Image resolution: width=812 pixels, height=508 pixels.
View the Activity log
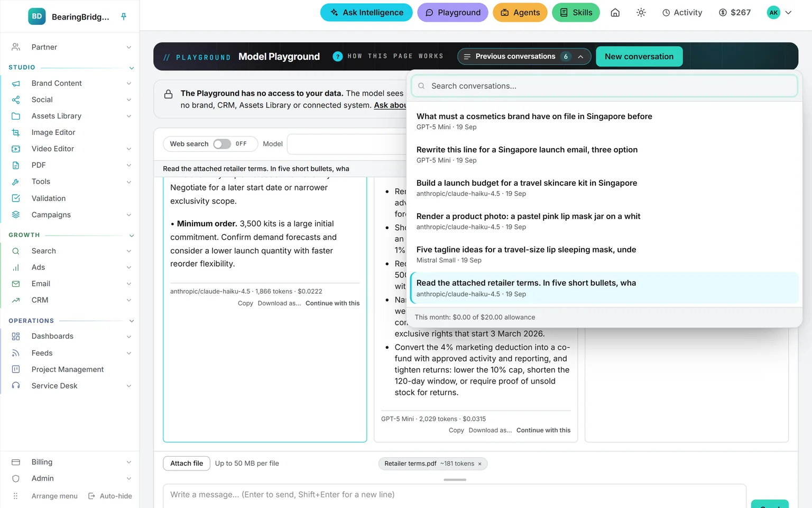(x=682, y=13)
